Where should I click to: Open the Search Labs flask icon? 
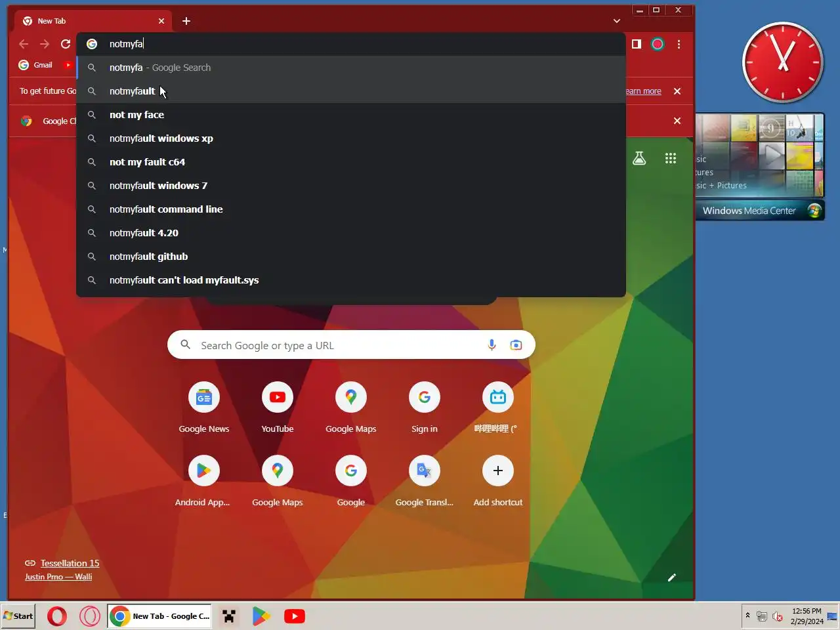[639, 158]
